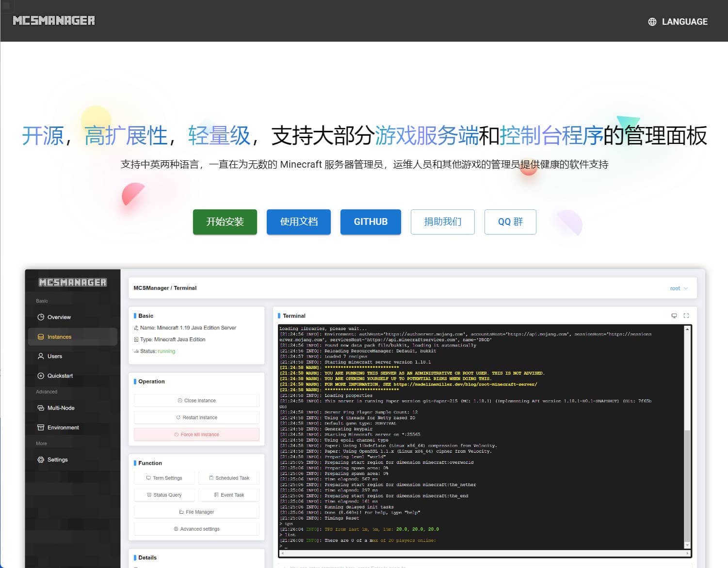Open the 使用文档 documentation button

299,222
